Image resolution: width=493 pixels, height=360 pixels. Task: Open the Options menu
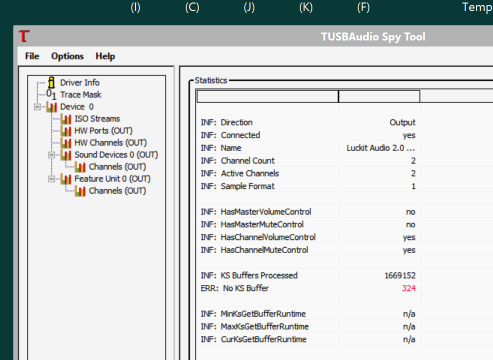(67, 56)
